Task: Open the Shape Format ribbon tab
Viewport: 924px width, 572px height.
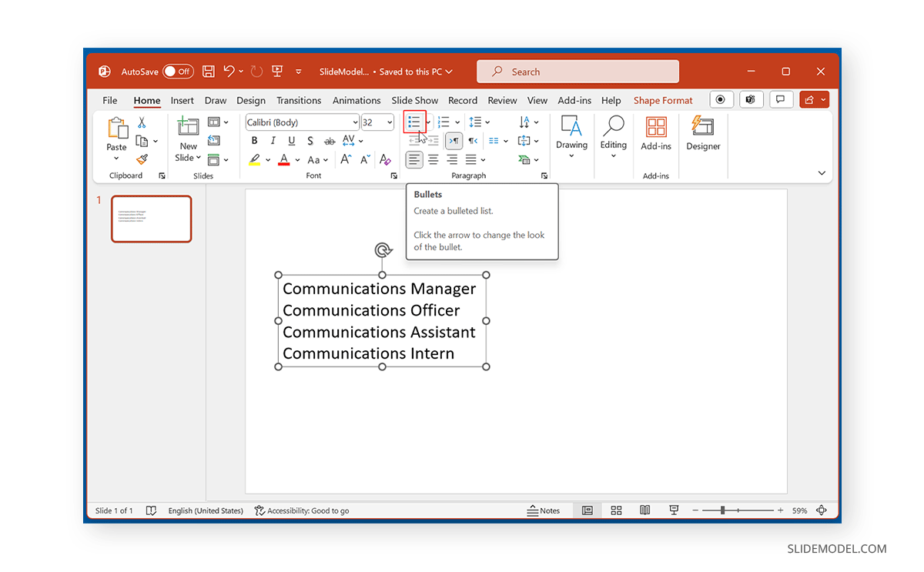Action: (662, 100)
